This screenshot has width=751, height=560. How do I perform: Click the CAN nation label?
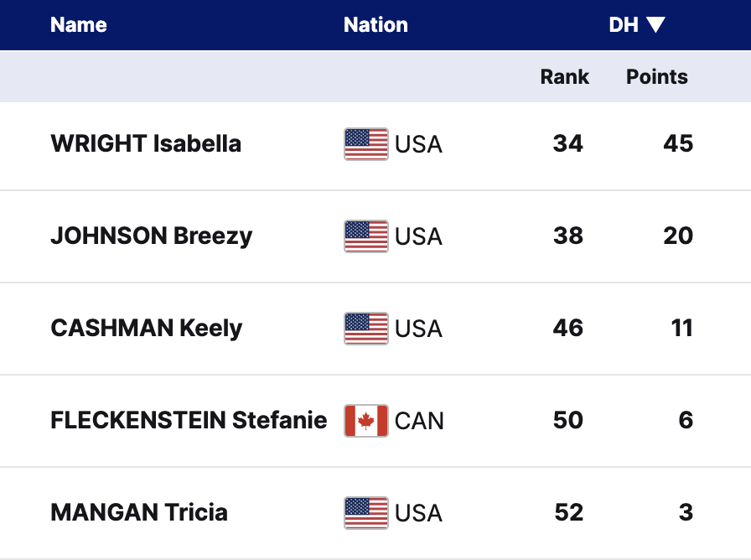(419, 421)
